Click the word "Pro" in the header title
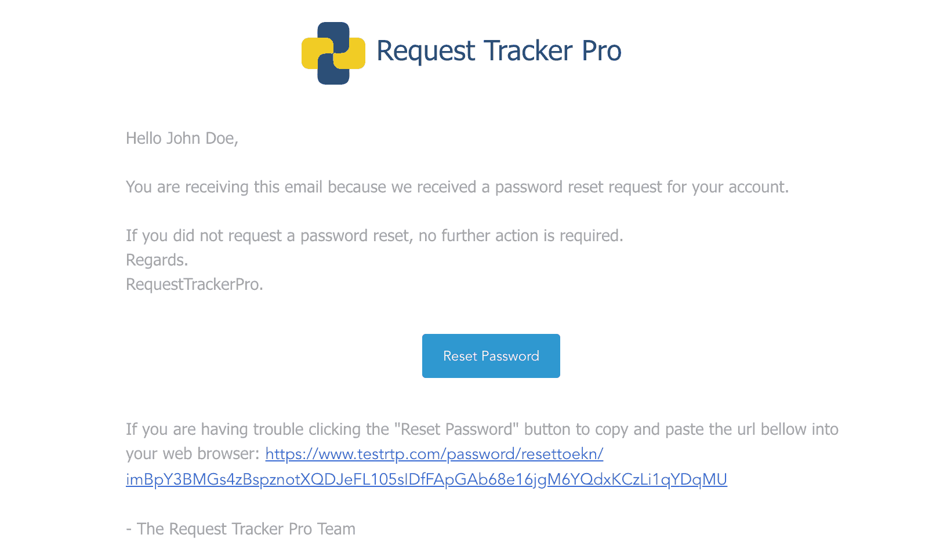The height and width of the screenshot is (560, 936). [x=601, y=50]
